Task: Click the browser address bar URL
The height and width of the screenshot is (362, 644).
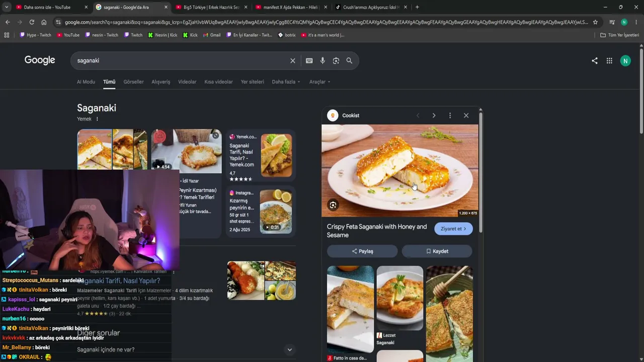Action: (x=326, y=22)
